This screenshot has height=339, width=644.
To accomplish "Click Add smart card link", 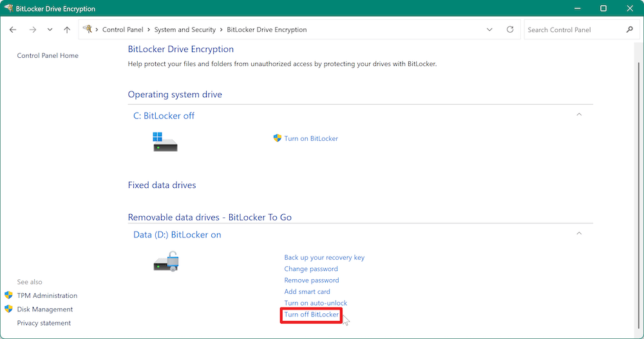I will tap(307, 292).
